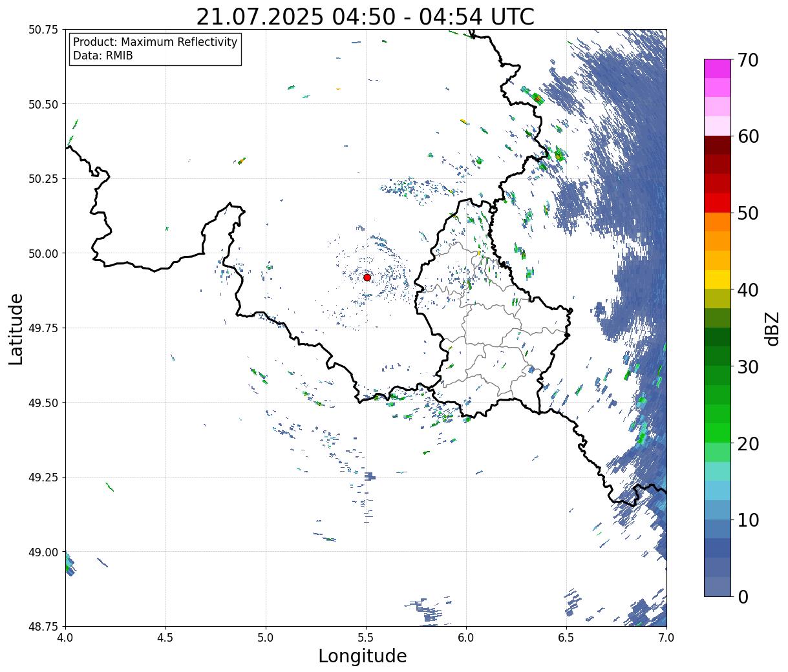Click the longitude tick label 4.0

point(65,637)
